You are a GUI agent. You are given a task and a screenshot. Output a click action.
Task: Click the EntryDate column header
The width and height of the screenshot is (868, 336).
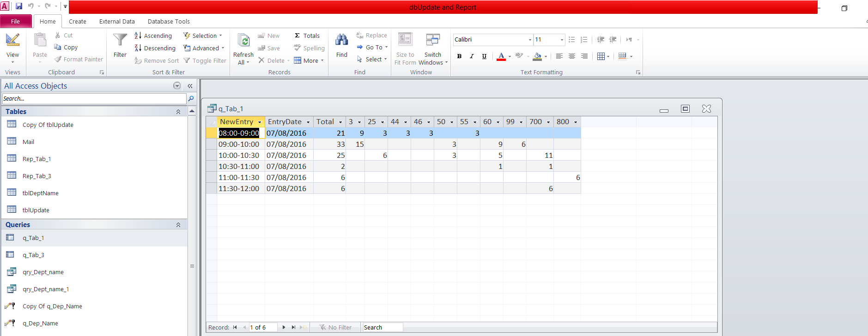tap(289, 122)
